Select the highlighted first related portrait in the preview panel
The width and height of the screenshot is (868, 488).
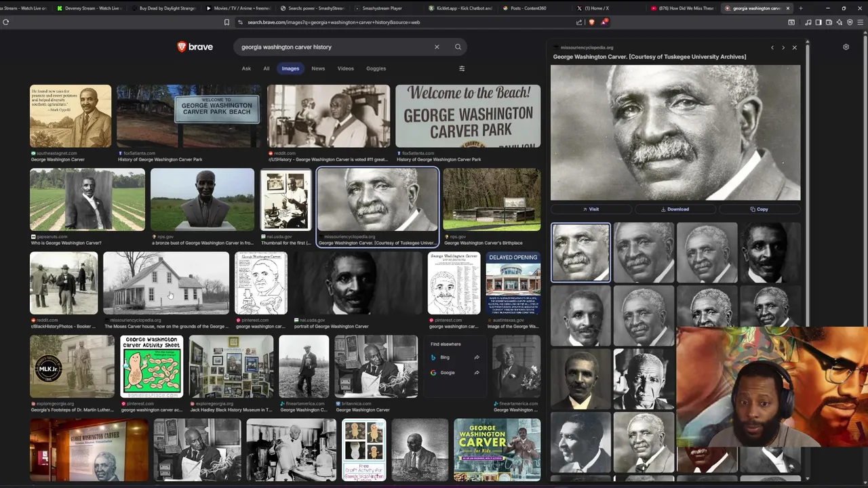(580, 252)
